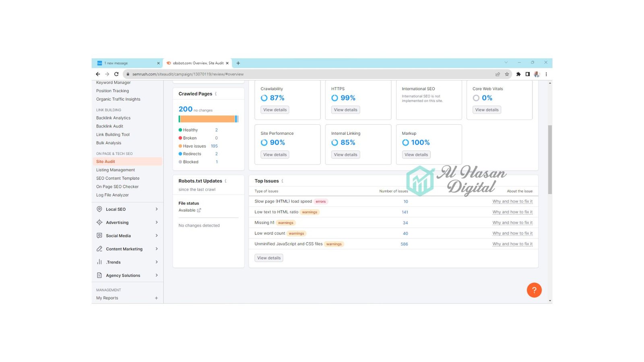Open Backlink Analytics in the sidebar

[113, 118]
